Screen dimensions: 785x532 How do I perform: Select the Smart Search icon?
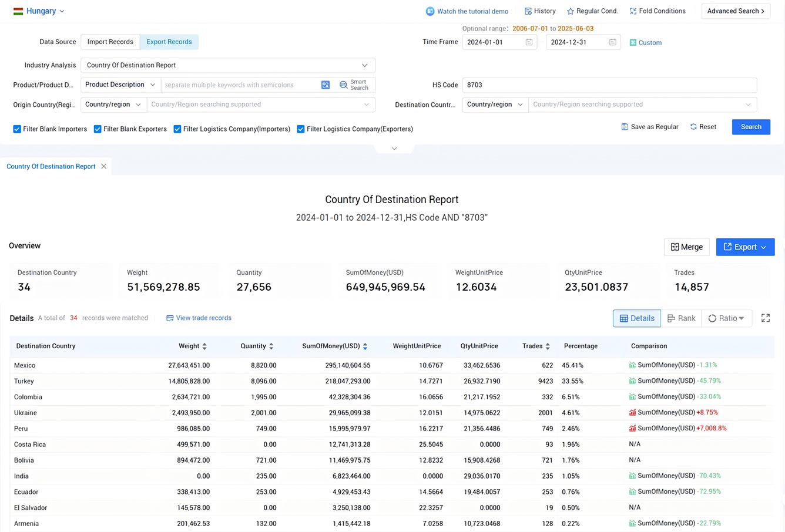(354, 85)
